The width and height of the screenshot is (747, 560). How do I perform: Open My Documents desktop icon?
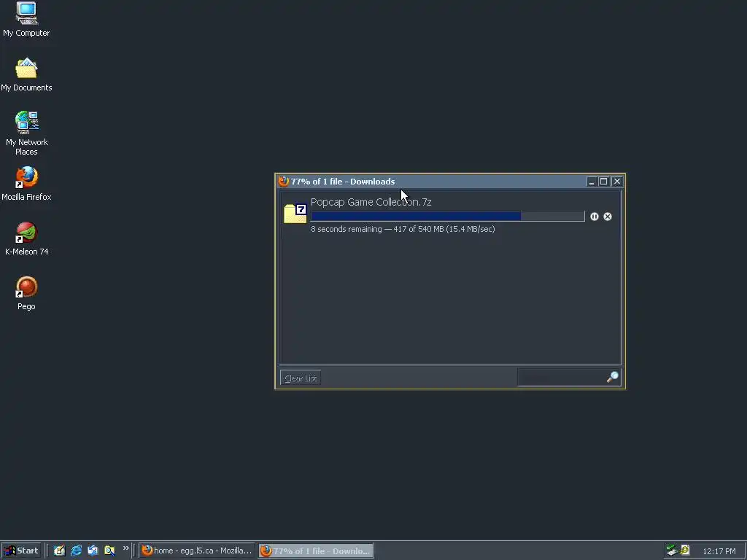pyautogui.click(x=26, y=74)
